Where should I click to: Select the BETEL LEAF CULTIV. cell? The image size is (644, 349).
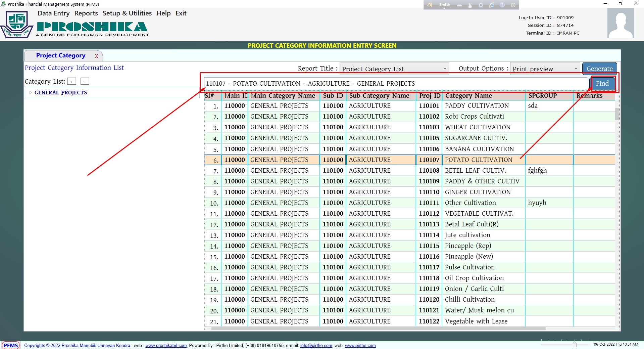coord(484,171)
